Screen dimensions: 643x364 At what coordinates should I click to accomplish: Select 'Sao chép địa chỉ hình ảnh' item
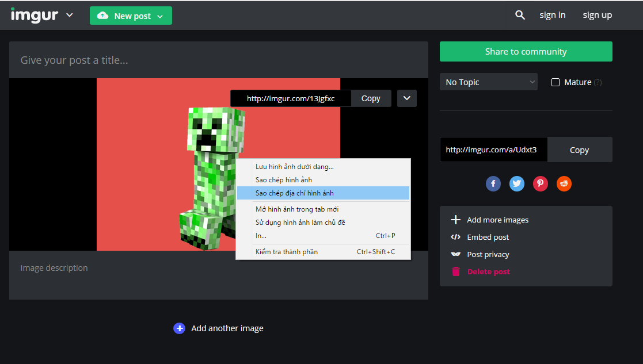tap(323, 193)
